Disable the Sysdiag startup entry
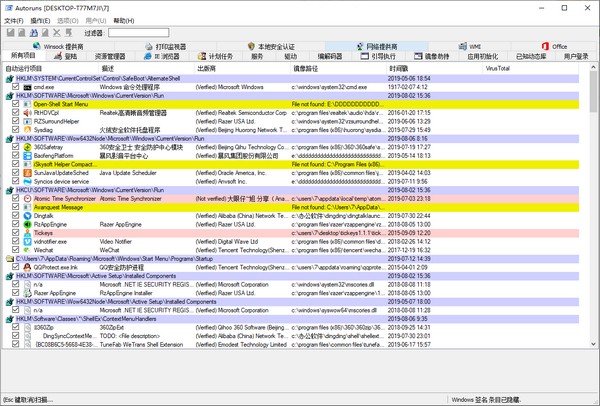600x406 pixels. 15,130
